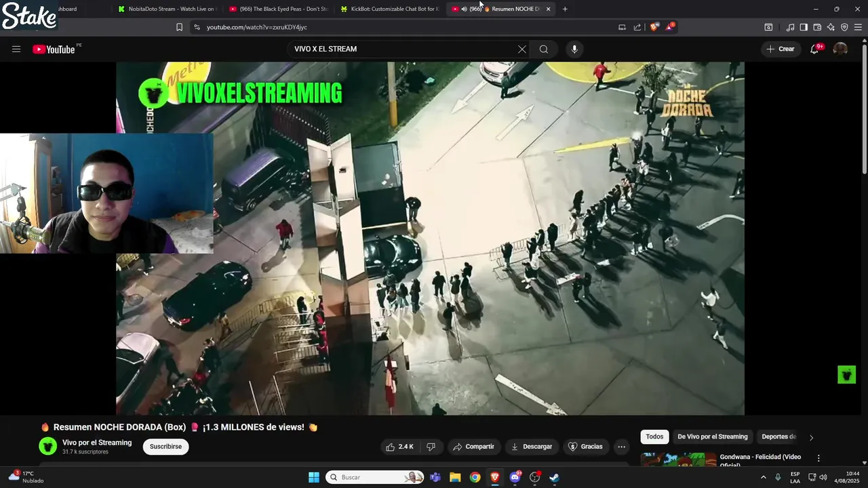Expand chips with the right arrow
The image size is (868, 488).
(811, 437)
